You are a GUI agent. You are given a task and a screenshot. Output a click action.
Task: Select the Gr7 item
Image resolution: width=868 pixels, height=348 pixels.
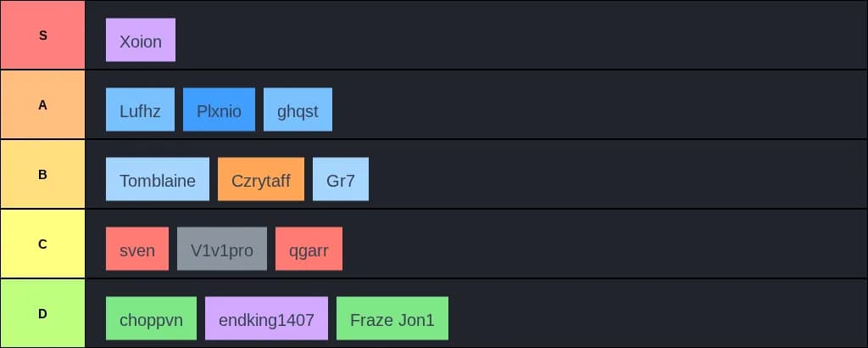[341, 180]
